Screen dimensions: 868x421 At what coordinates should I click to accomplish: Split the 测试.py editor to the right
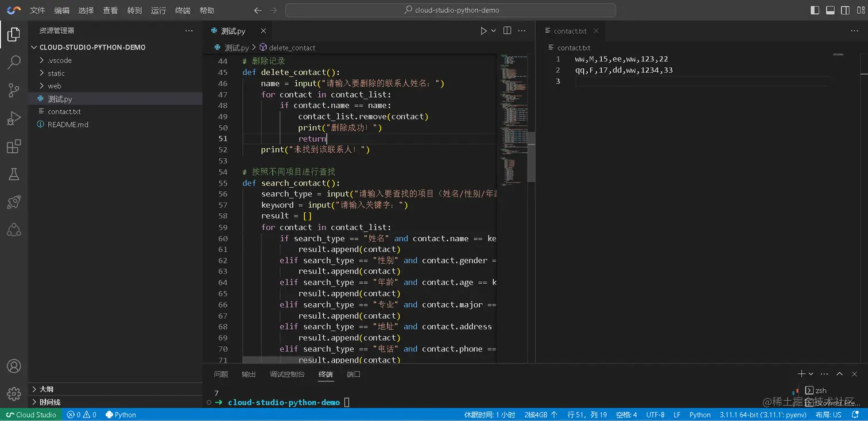coord(507,31)
